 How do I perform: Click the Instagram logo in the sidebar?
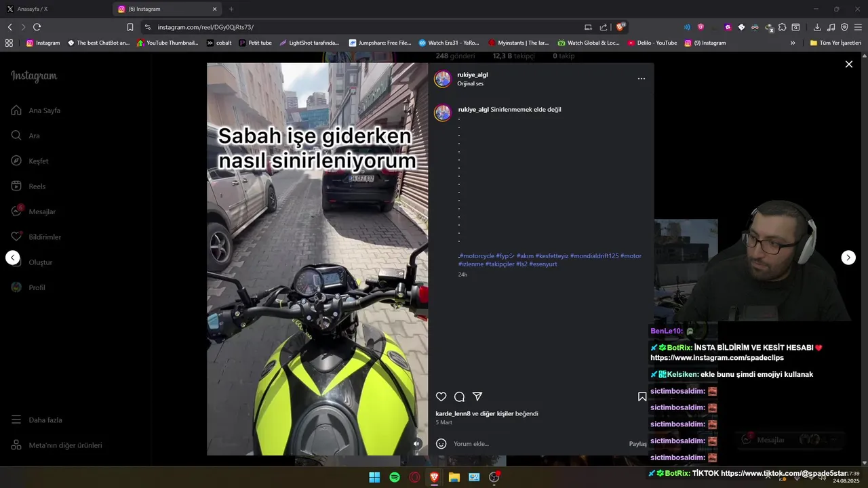click(34, 77)
